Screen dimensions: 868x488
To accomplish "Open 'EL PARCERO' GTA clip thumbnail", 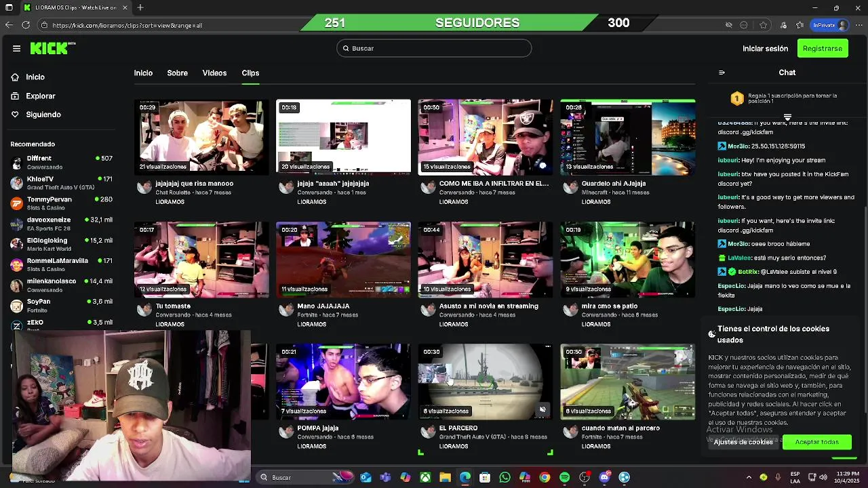I will (485, 382).
